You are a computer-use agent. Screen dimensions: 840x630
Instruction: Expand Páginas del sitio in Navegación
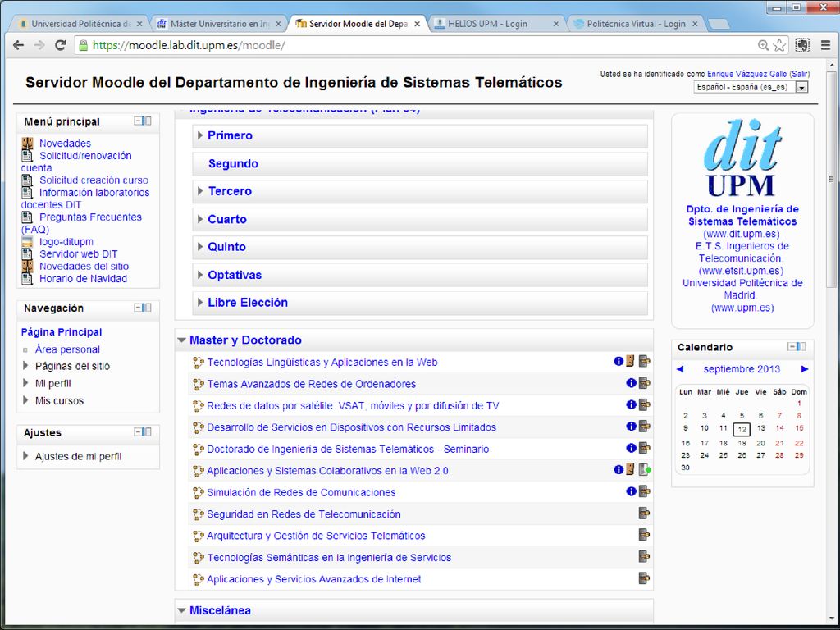coord(25,366)
